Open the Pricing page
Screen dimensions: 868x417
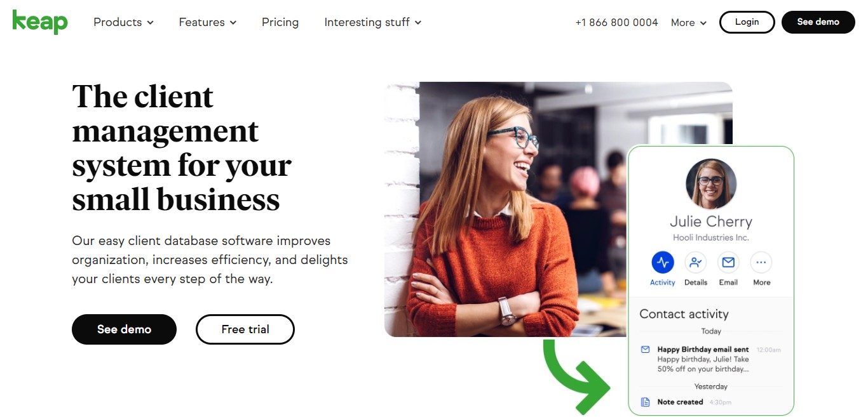pyautogui.click(x=280, y=22)
